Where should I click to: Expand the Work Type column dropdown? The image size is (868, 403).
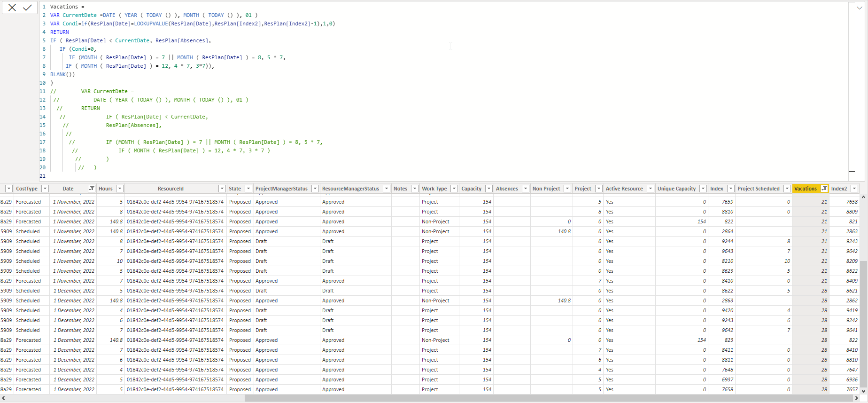coord(454,189)
